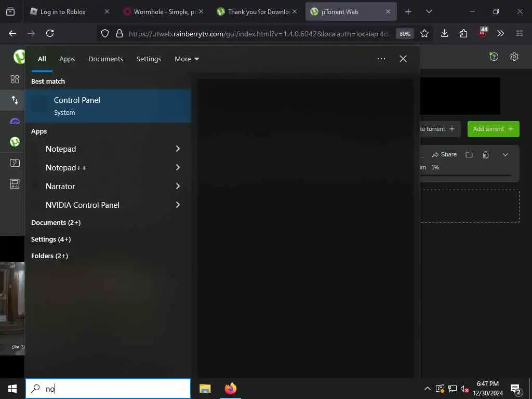This screenshot has height=399, width=532.
Task: Go back to previous page
Action: [x=12, y=33]
